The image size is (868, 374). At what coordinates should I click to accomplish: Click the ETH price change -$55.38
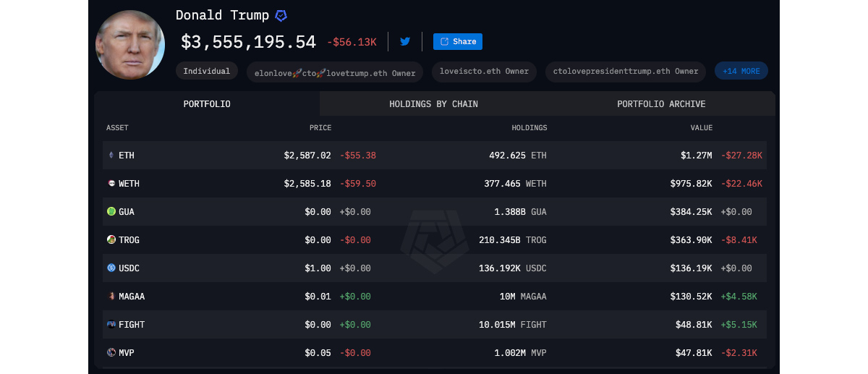pos(357,156)
